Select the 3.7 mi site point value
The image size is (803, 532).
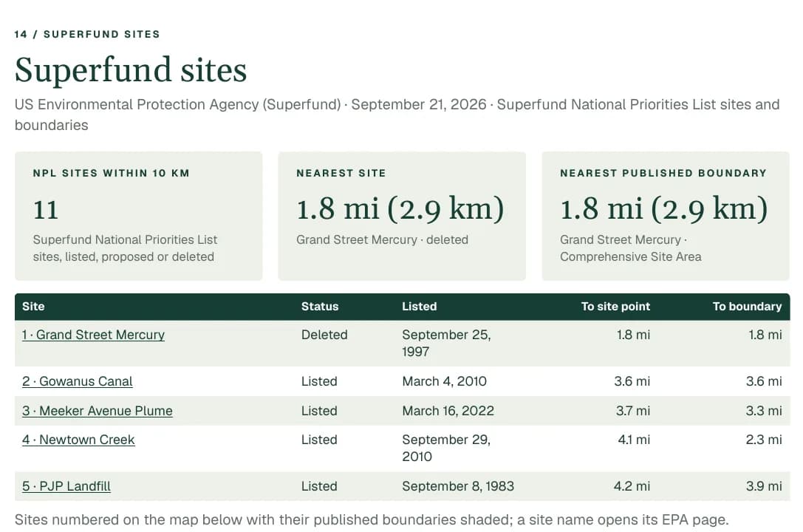[x=632, y=411]
